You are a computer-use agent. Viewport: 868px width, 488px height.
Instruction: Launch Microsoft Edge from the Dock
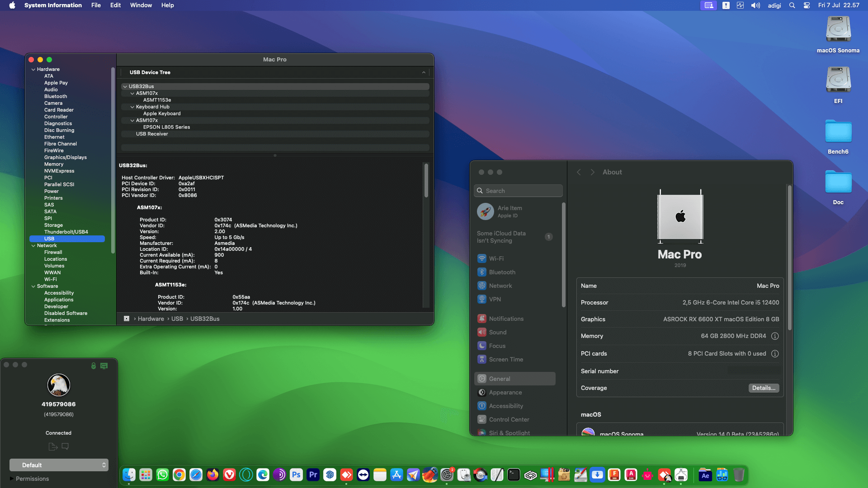pyautogui.click(x=263, y=475)
